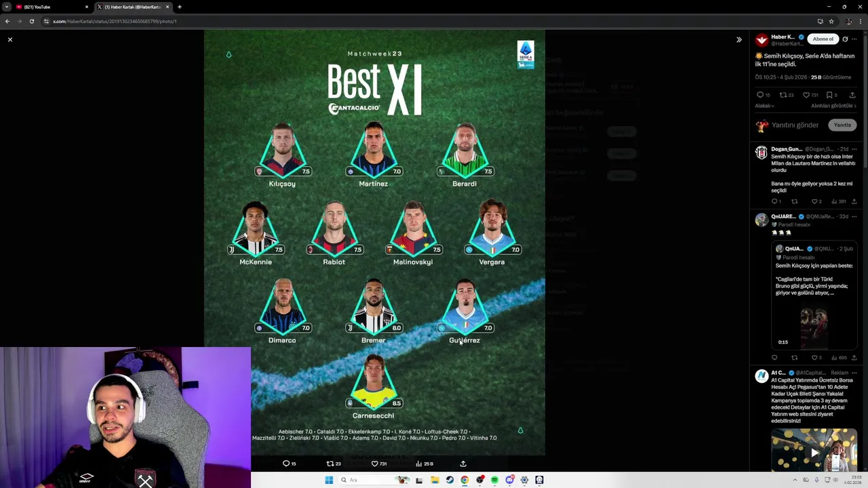Share the photo via icon below the image
This screenshot has width=868, height=488.
[x=463, y=464]
